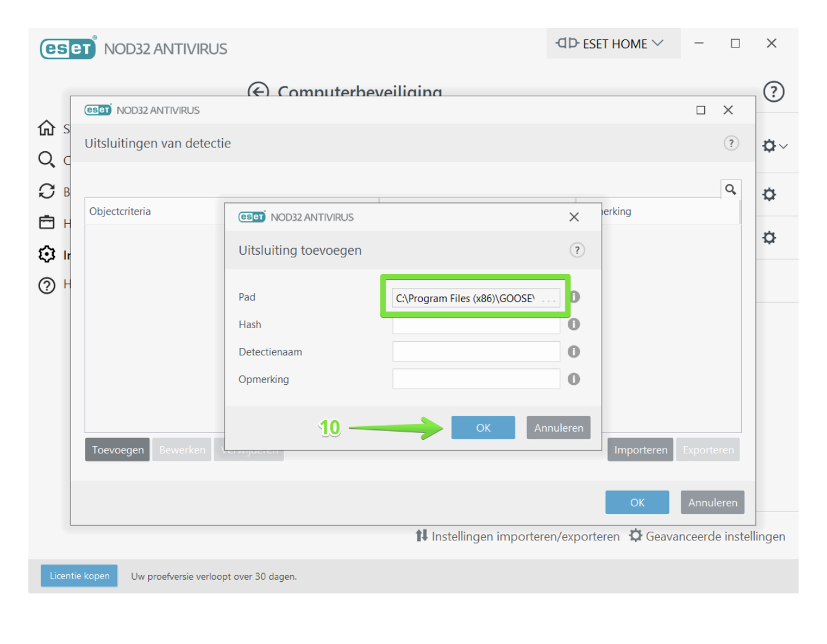Open the tools briefcase icon in sidebar
This screenshot has height=644, width=827.
tap(47, 222)
